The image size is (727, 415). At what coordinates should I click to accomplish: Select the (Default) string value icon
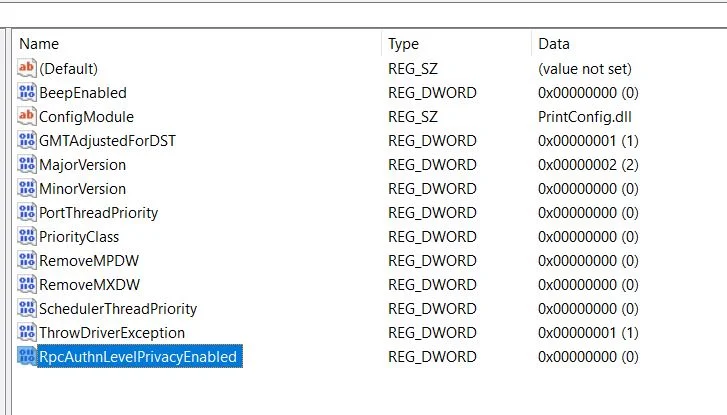pyautogui.click(x=27, y=68)
